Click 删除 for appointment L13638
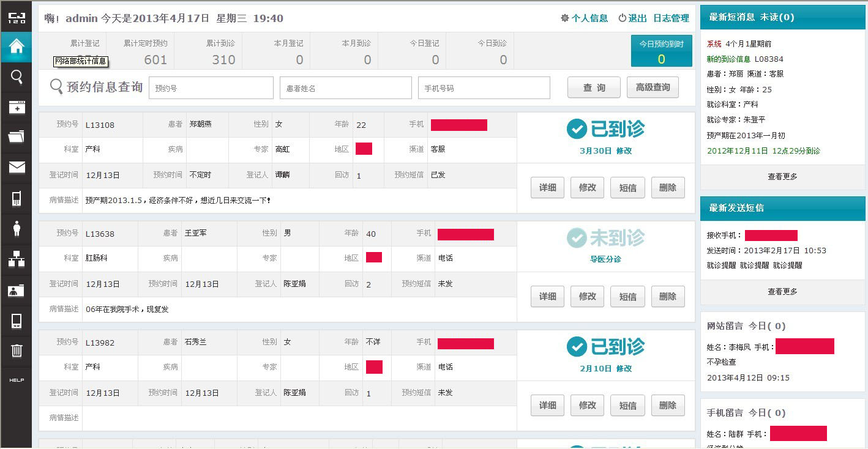The image size is (868, 449). [x=668, y=297]
